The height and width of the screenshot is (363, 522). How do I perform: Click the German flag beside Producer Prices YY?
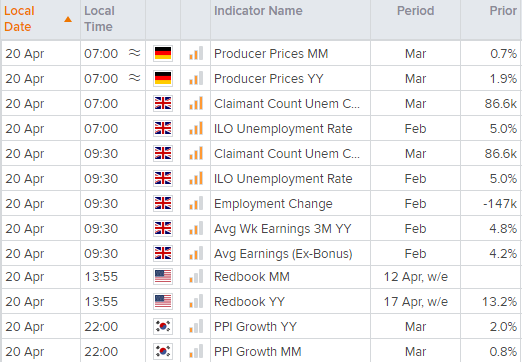(x=163, y=78)
